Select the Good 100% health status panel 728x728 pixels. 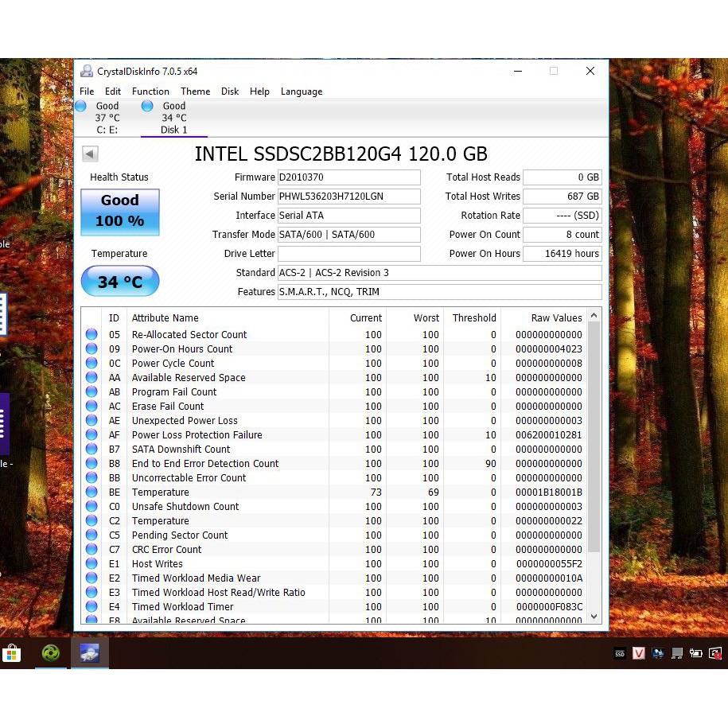119,212
